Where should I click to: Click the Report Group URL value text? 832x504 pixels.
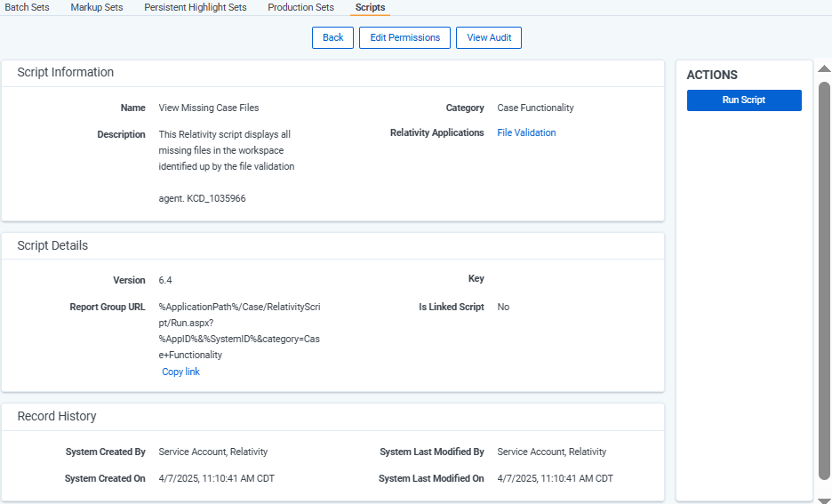pyautogui.click(x=239, y=331)
